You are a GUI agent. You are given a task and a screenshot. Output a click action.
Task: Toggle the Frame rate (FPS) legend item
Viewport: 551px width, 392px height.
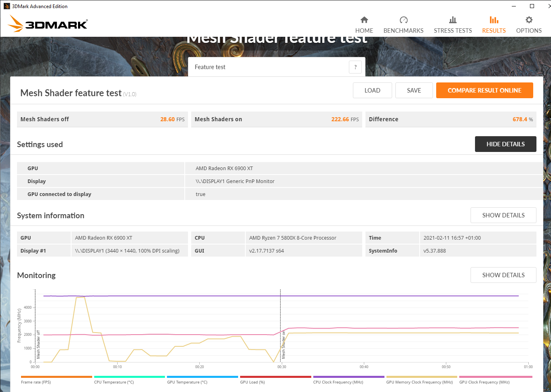pos(56,380)
